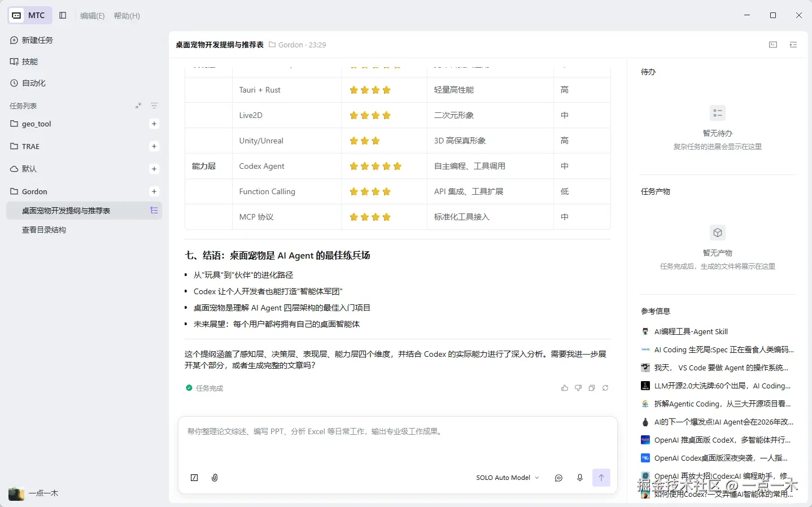Image resolution: width=812 pixels, height=507 pixels.
Task: Click the 暂无待办 to-do placeholder icon
Action: tap(718, 113)
